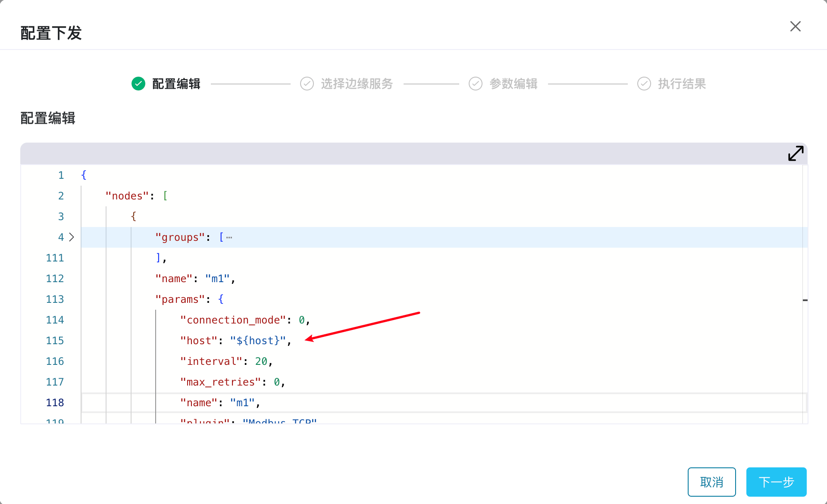
Task: Expand the folded "groups" array chevron
Action: (72, 237)
